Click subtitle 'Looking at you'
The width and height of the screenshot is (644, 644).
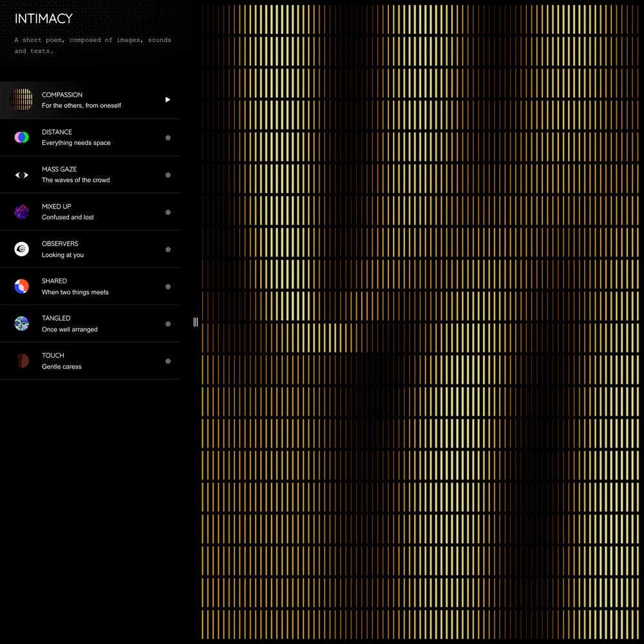(62, 254)
